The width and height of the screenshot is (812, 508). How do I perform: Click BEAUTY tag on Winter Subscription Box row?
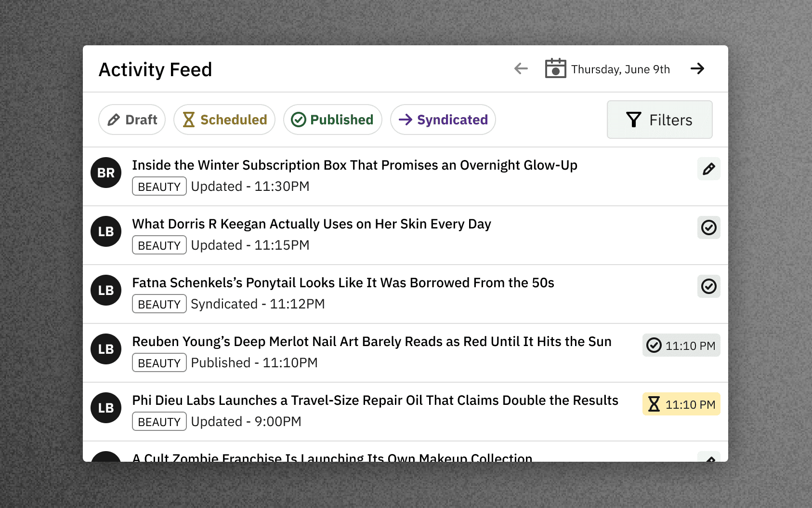tap(159, 187)
